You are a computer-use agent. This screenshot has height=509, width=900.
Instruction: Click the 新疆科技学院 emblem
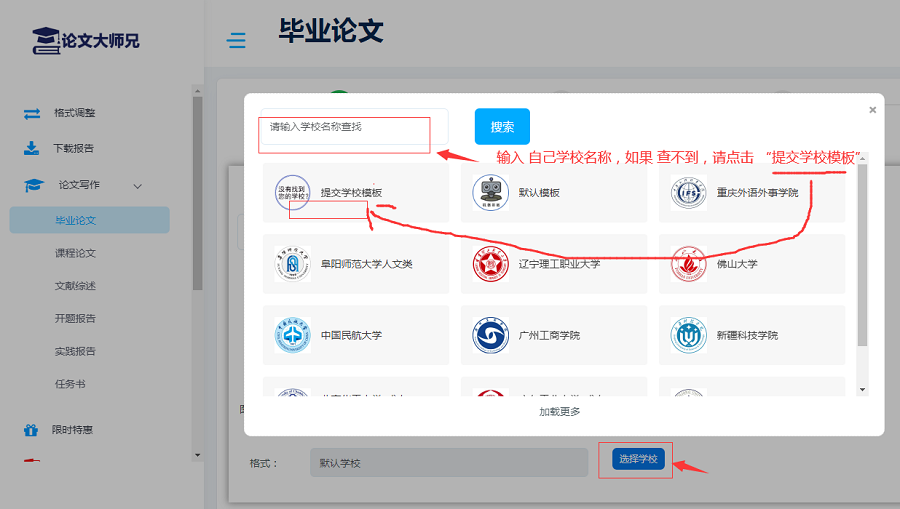pyautogui.click(x=689, y=335)
